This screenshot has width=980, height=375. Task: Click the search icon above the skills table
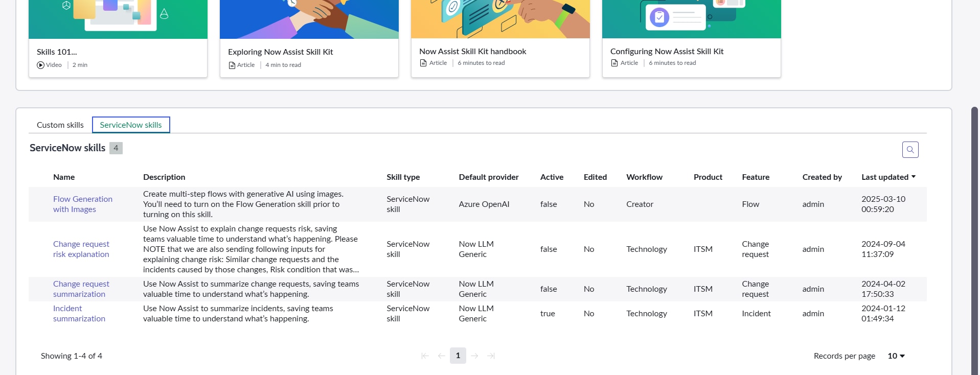pos(910,150)
